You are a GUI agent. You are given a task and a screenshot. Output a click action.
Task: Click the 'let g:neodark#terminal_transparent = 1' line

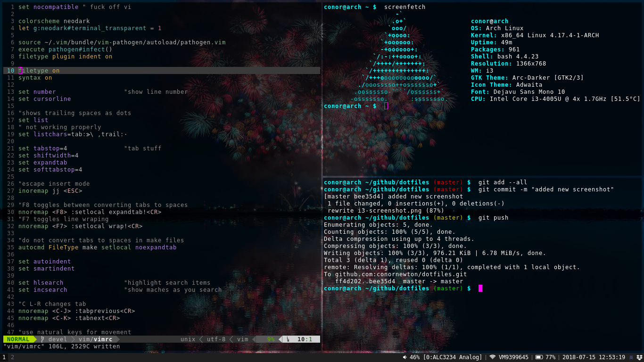(x=90, y=28)
